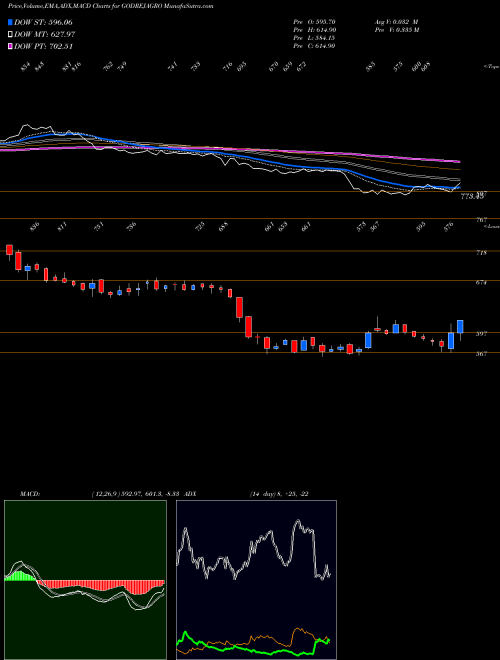The height and width of the screenshot is (660, 500).
Task: Click the 718 price level label
Action: [x=481, y=253]
